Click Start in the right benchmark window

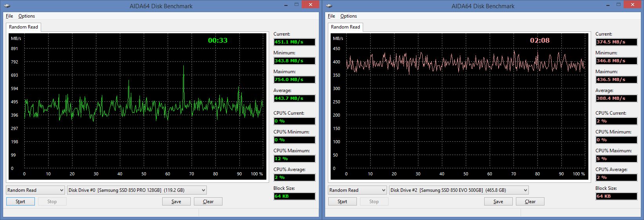(342, 202)
